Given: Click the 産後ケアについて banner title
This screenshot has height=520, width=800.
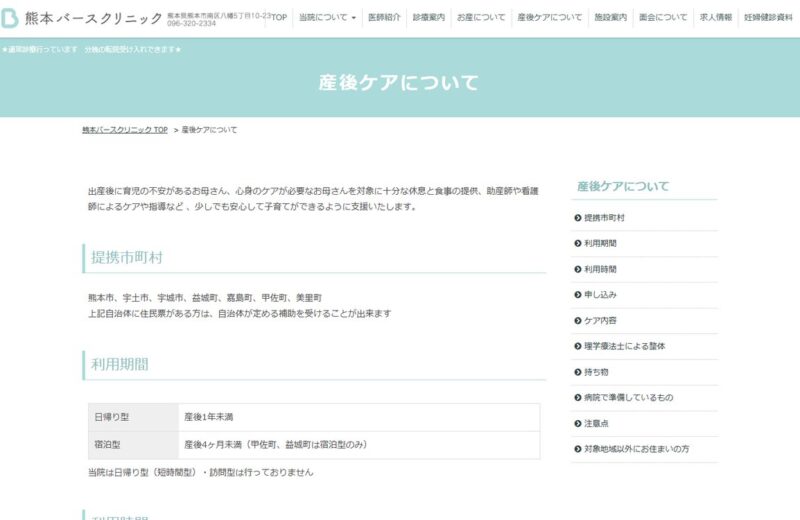Looking at the screenshot, I should (399, 83).
